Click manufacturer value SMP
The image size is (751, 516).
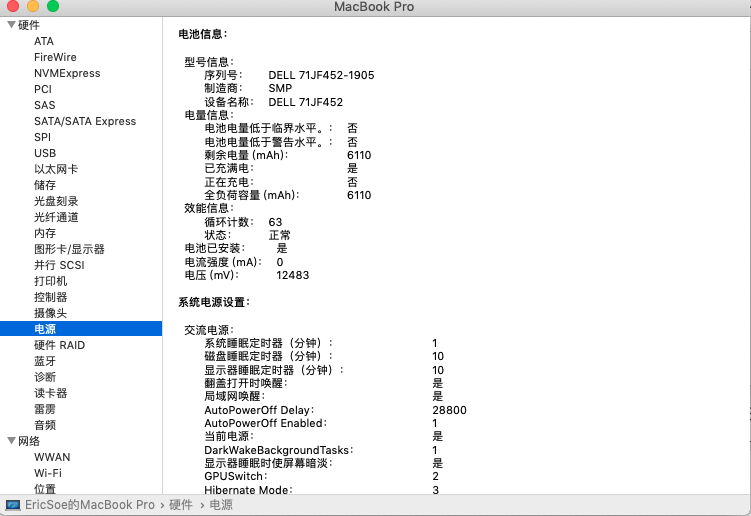(x=280, y=88)
